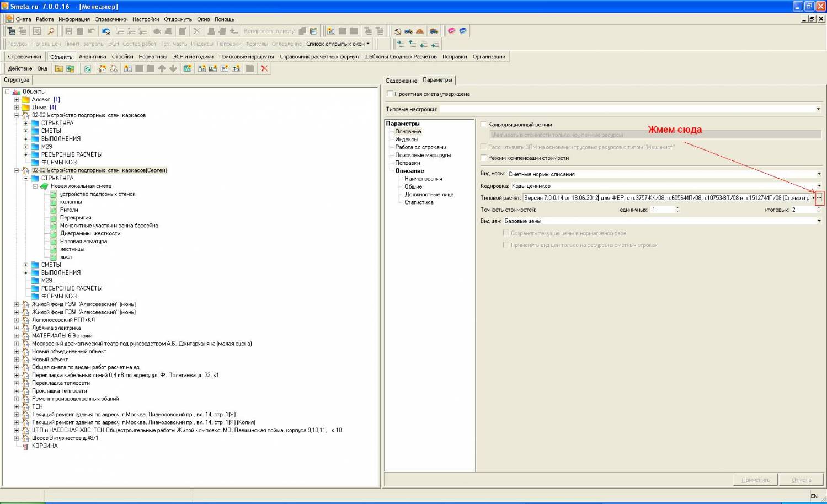The image size is (827, 504).
Task: Click the pink eraser icon in top toolbar
Action: (x=451, y=31)
